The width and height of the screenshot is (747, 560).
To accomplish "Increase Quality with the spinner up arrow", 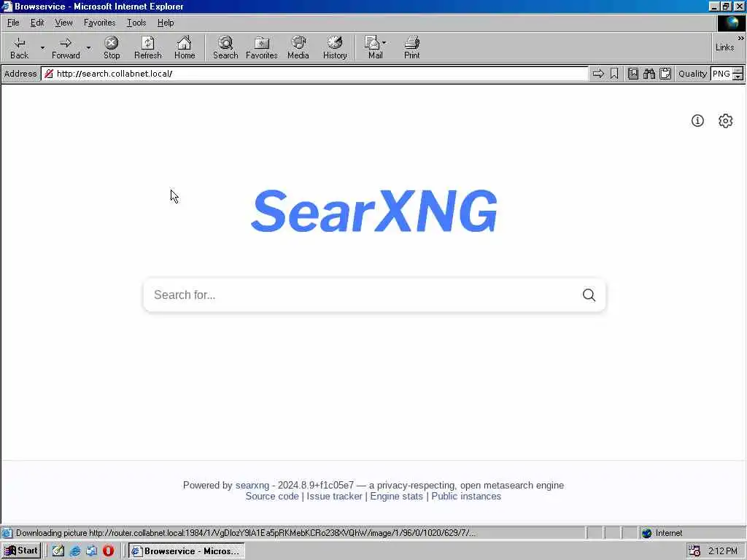I will click(x=738, y=71).
